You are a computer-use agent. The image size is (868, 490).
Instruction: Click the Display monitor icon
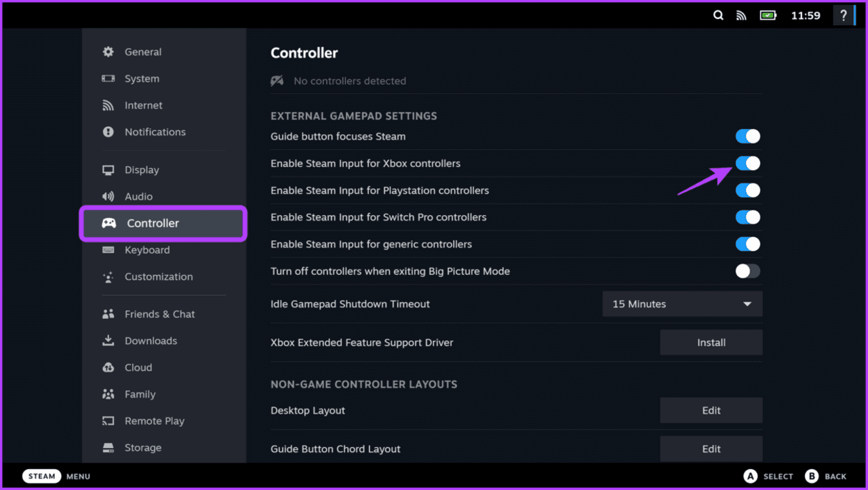point(108,170)
